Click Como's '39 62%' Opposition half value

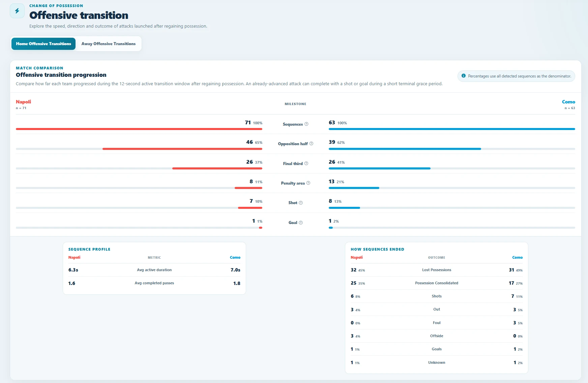(337, 142)
